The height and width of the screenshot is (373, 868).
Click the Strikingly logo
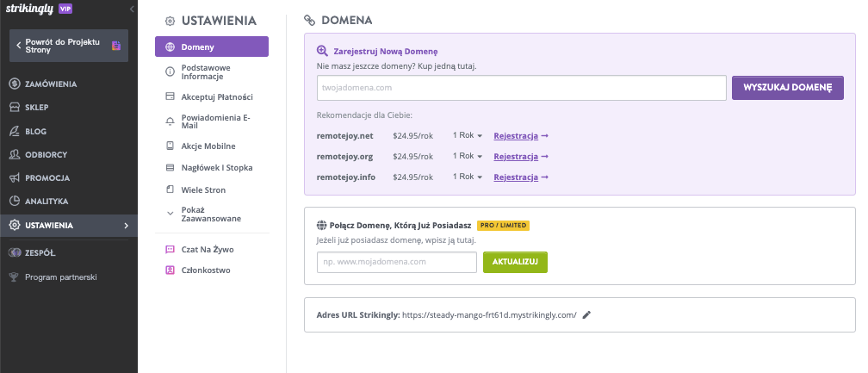(x=30, y=9)
